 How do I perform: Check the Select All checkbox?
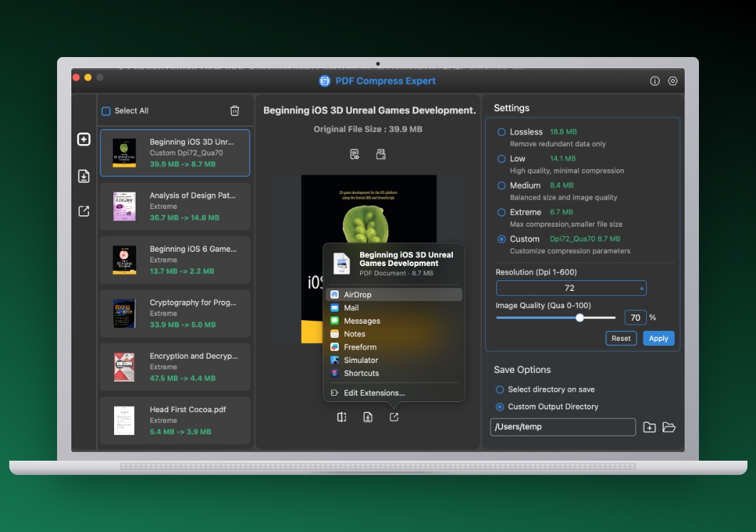(x=106, y=111)
